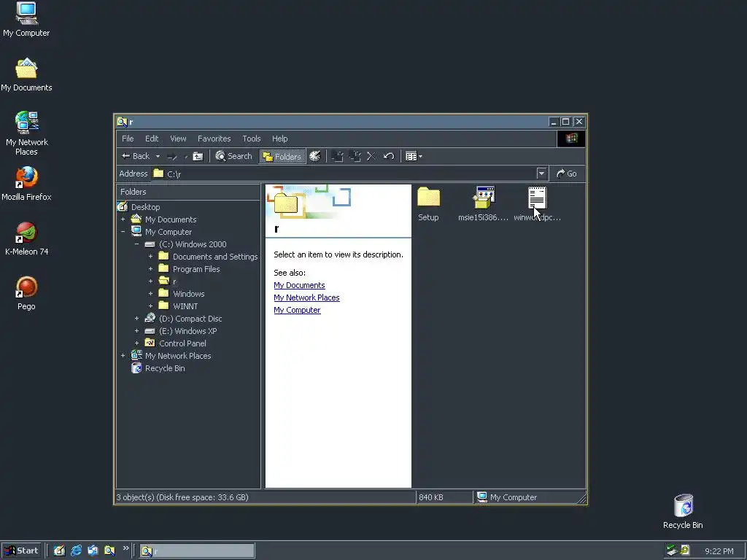Open the Back history dropdown arrow
747x560 pixels.
(x=158, y=156)
